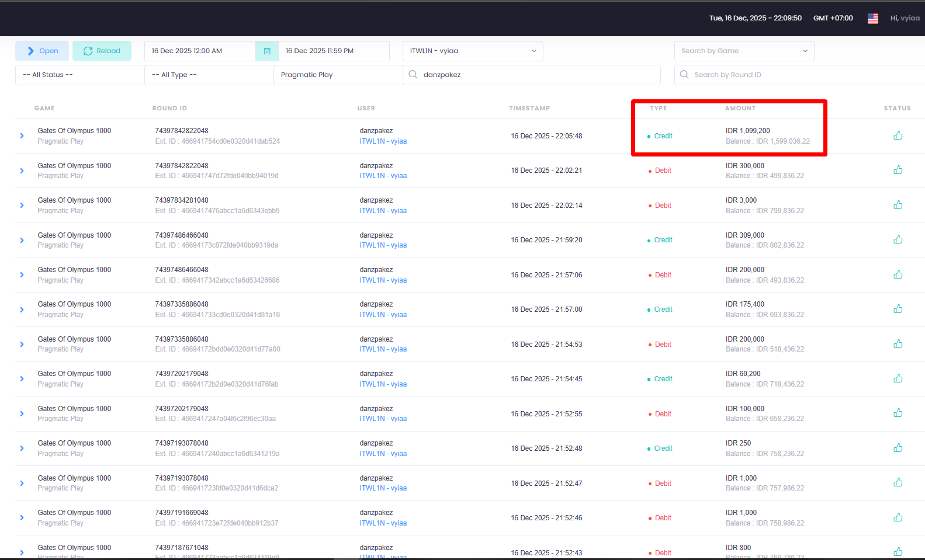The height and width of the screenshot is (560, 925).
Task: Click the search icon beside danzpakez
Action: coord(413,75)
